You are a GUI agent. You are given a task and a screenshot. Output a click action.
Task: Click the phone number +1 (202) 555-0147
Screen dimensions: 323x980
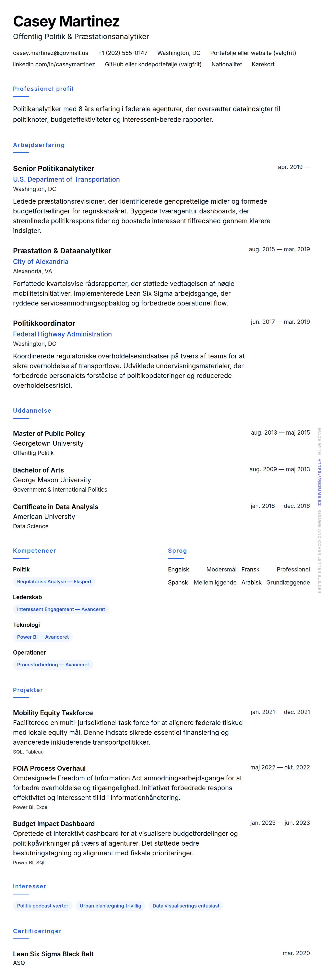(123, 53)
